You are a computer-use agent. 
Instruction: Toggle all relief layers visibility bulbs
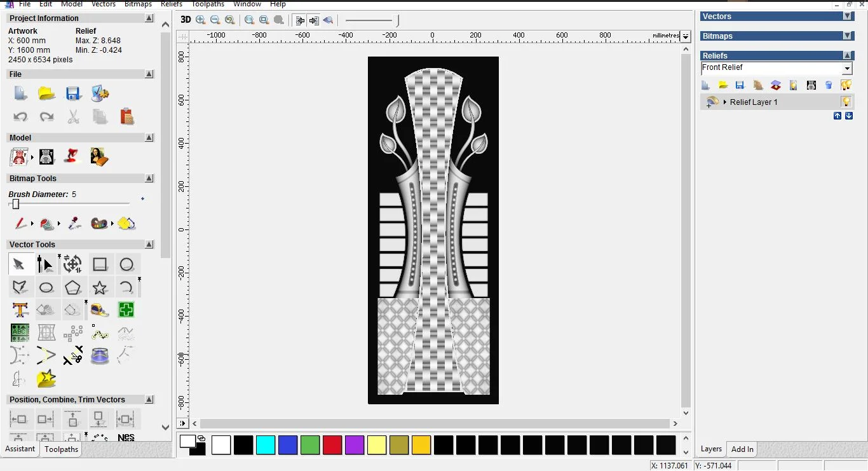[846, 85]
